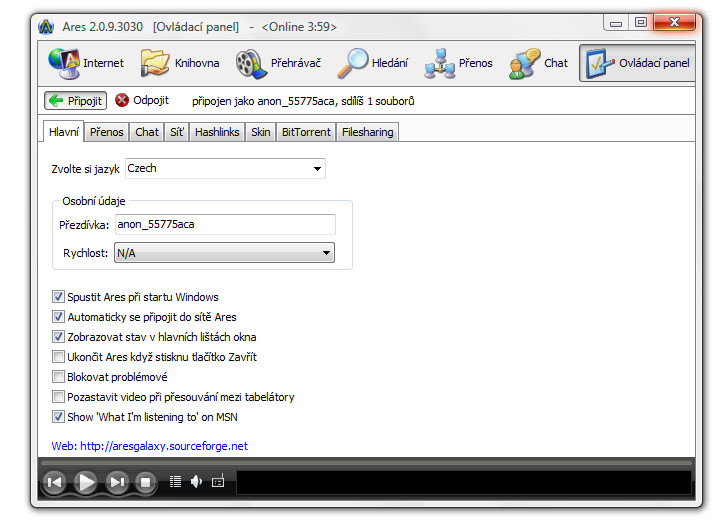
Task: Switch to the Filesharing tab
Action: coord(367,132)
